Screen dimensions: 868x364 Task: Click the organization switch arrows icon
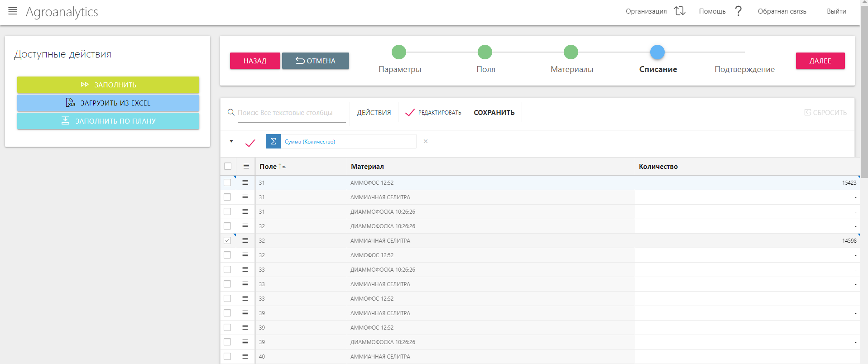click(680, 11)
